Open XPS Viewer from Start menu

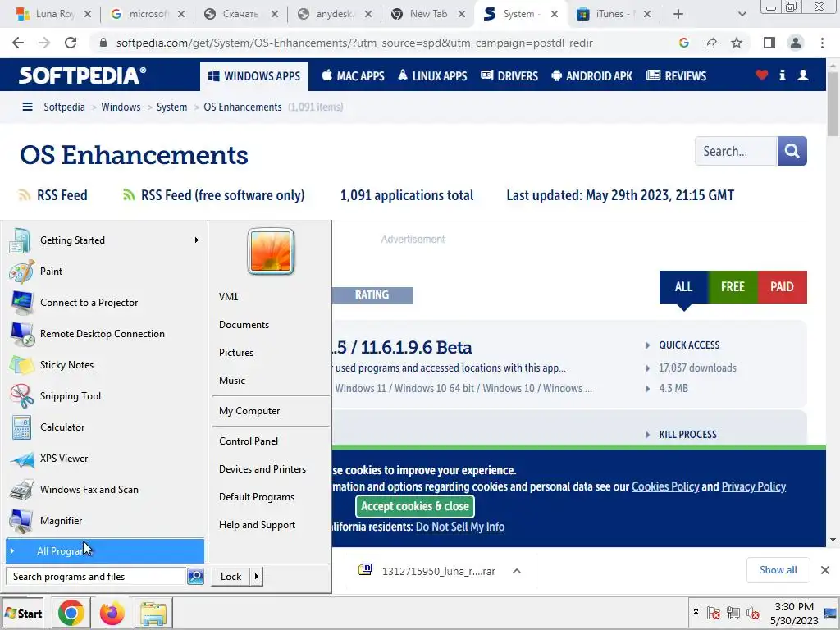click(x=105, y=458)
